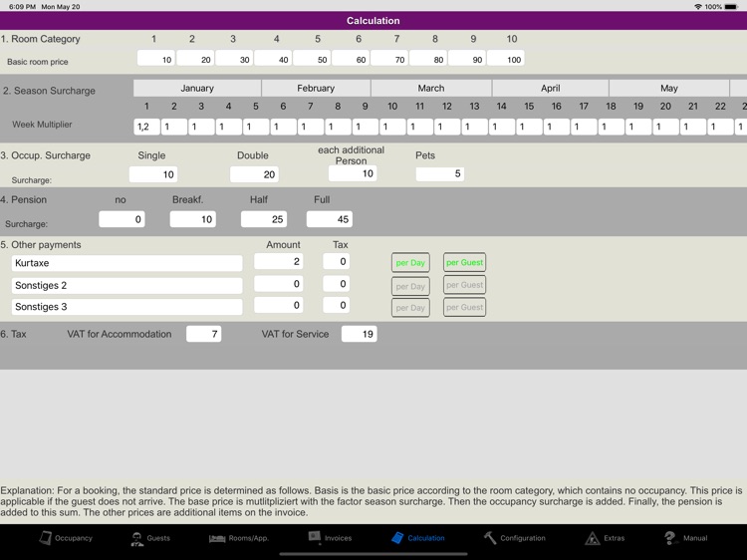Edit Sonstiges 3 Tax field
This screenshot has width=747, height=560.
pos(337,305)
